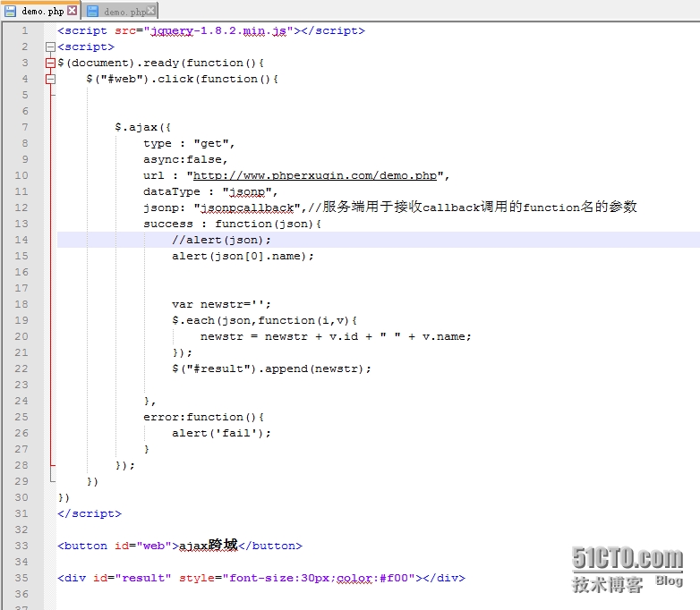
Task: Select the active demo.php tab
Action: click(x=42, y=11)
